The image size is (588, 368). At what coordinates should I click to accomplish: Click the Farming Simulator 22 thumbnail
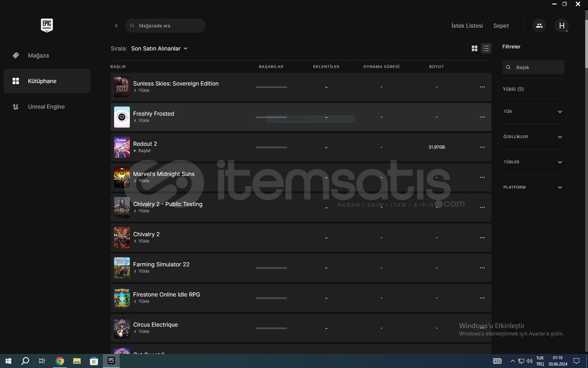click(122, 268)
